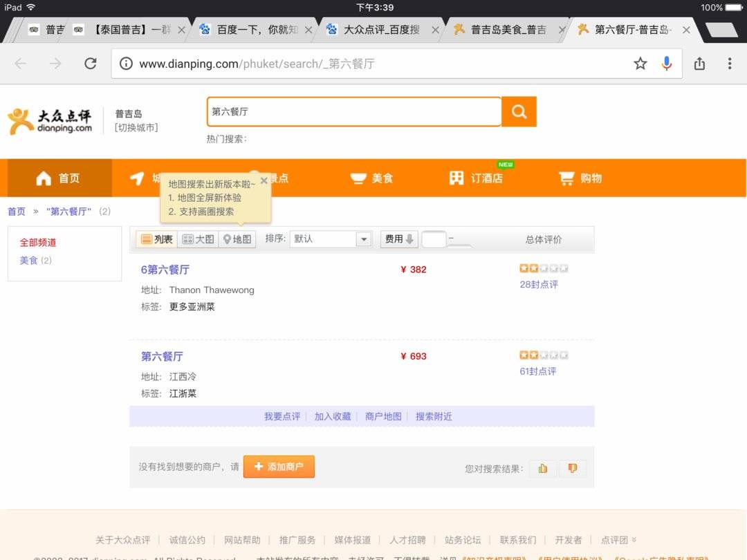Go back with the browser back arrow
Screen dimensions: 747x560
[x=21, y=64]
